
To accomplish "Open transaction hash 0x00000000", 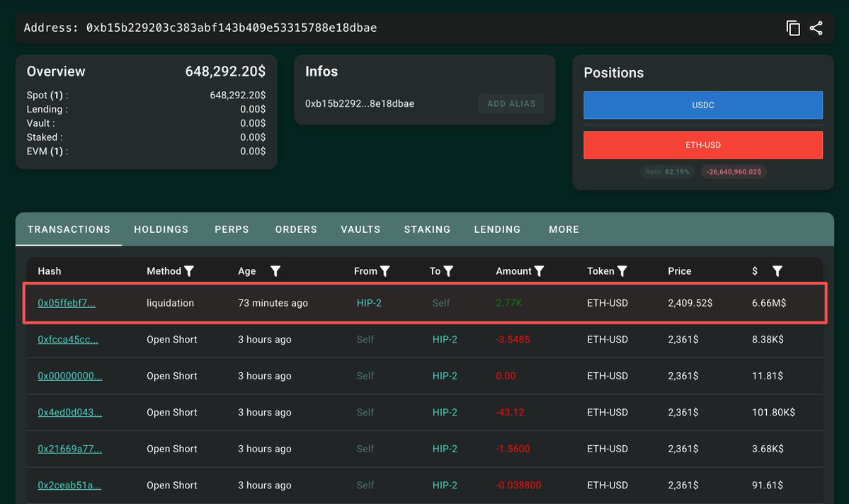I will point(70,376).
